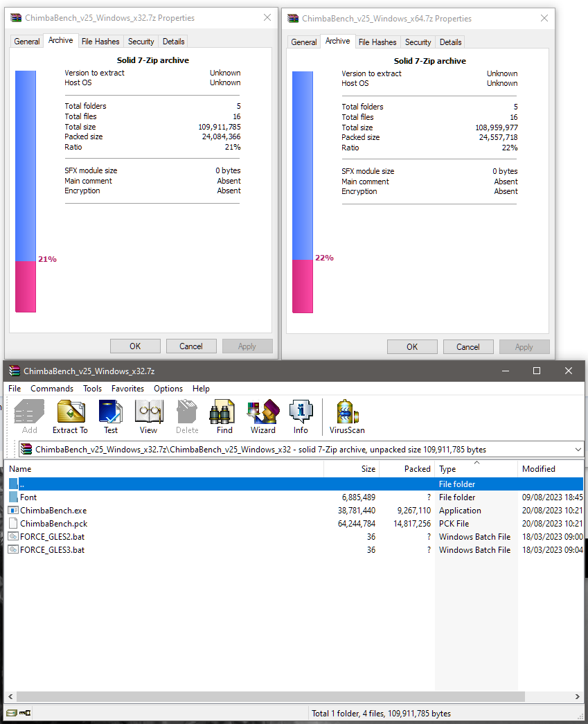Open File Hashes tab in x64 Properties

click(377, 42)
